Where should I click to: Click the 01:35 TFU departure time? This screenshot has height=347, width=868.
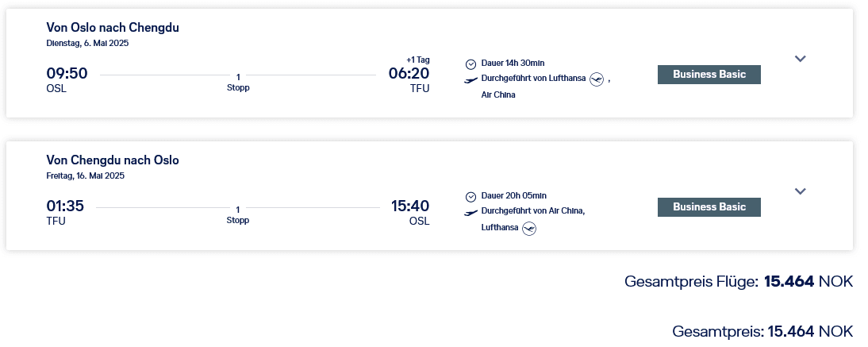point(67,206)
